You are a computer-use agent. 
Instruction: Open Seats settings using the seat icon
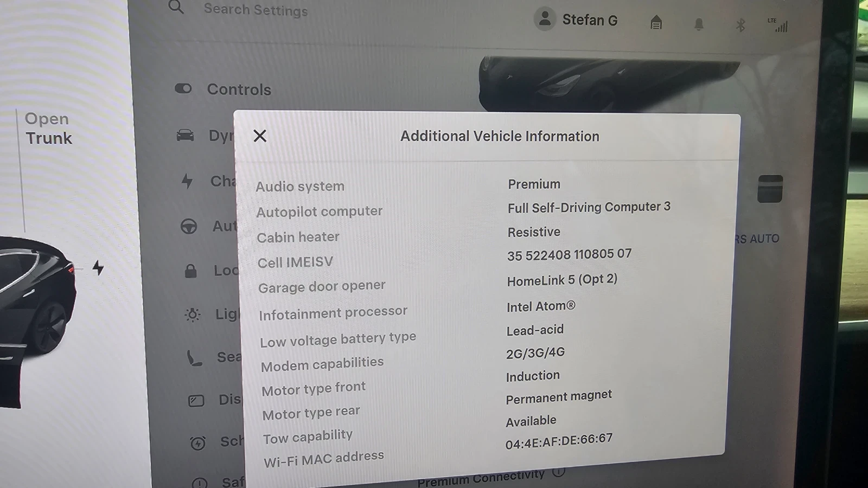point(194,357)
